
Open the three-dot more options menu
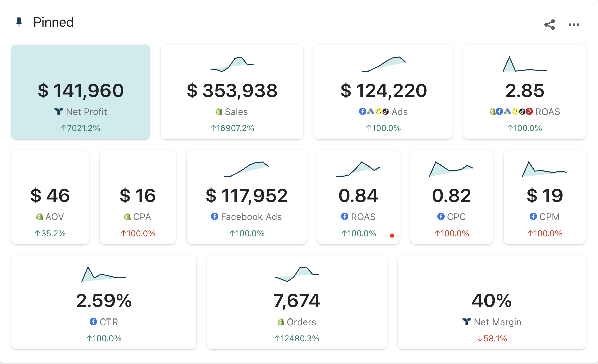pos(574,25)
